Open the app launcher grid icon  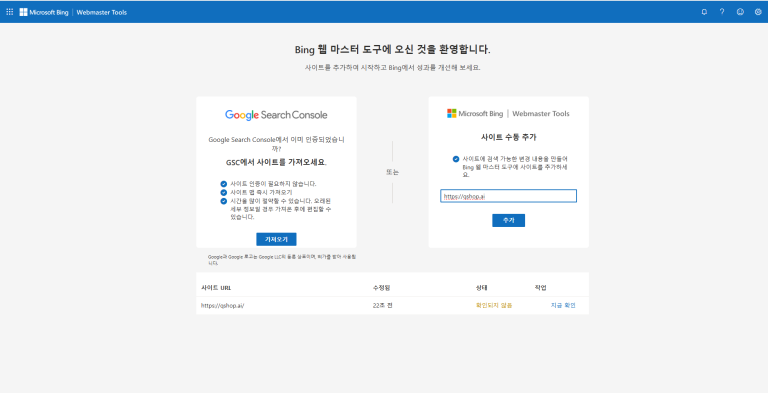(9, 12)
